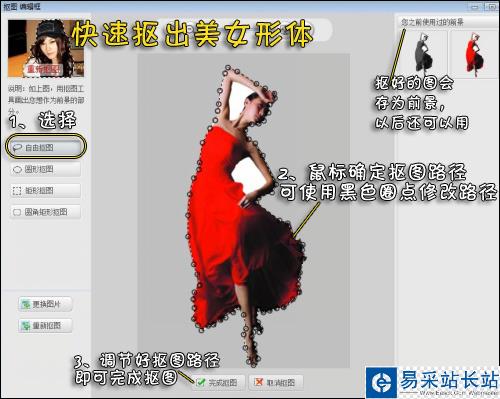Click the freehand lasso icon
The image size is (500, 399).
click(x=17, y=147)
